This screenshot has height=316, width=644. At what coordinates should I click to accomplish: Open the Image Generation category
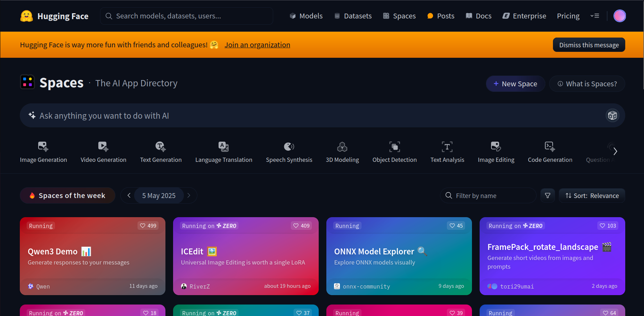[43, 152]
